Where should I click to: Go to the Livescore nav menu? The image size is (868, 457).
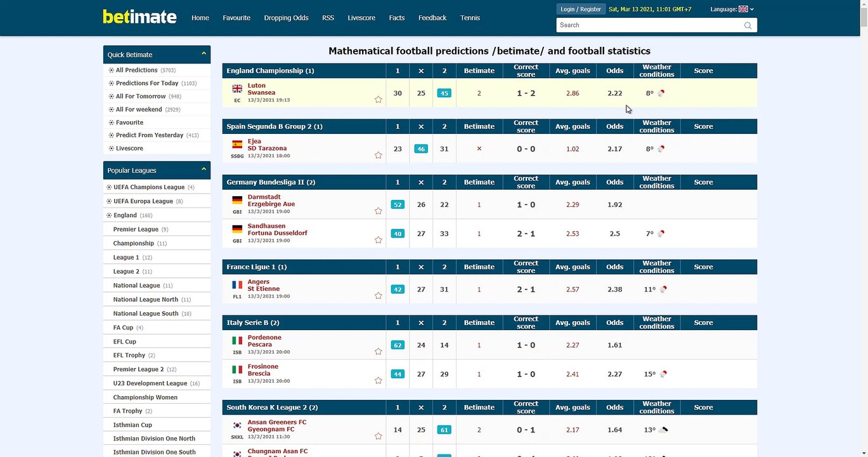[361, 18]
